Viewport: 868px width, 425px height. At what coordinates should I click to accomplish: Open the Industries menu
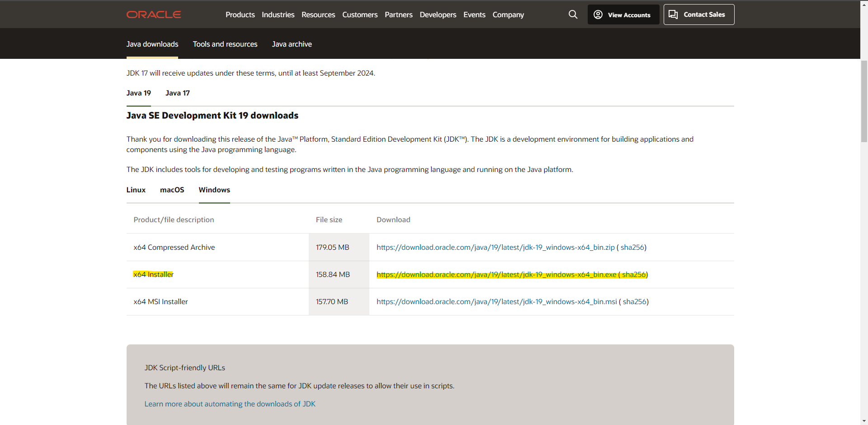(278, 14)
